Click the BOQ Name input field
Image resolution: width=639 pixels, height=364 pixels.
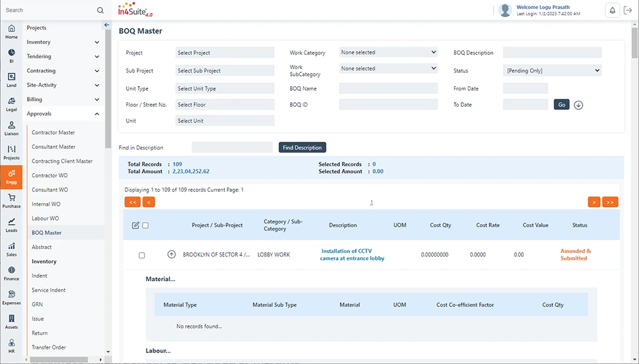click(x=389, y=88)
